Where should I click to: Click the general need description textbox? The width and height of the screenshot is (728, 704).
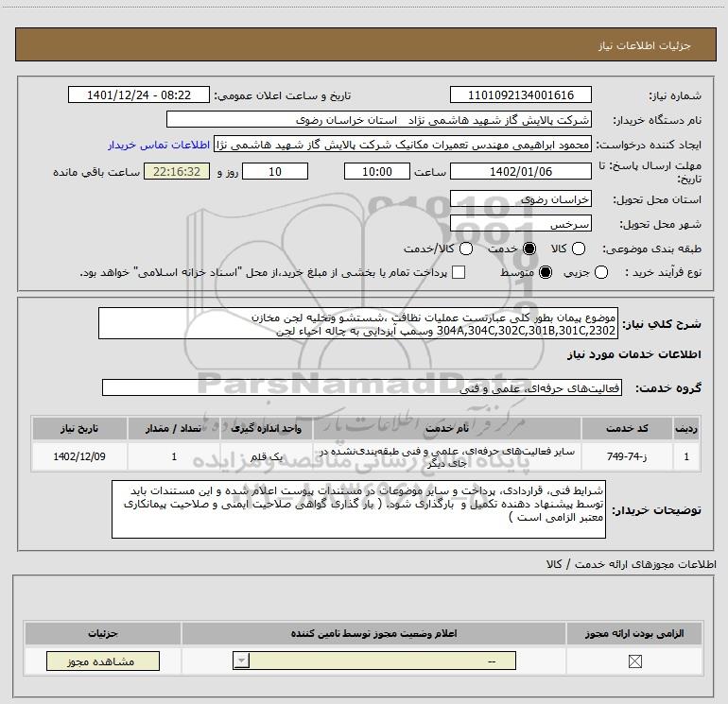pos(358,323)
